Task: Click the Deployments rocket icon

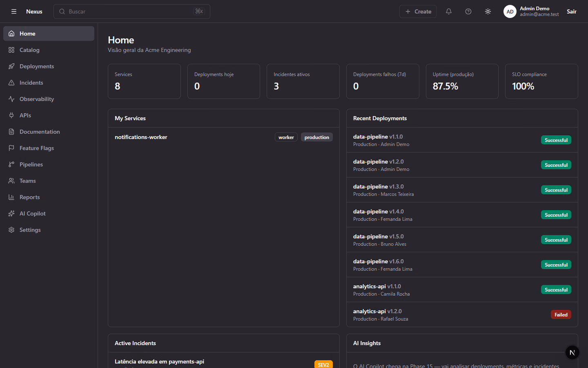Action: (11, 66)
